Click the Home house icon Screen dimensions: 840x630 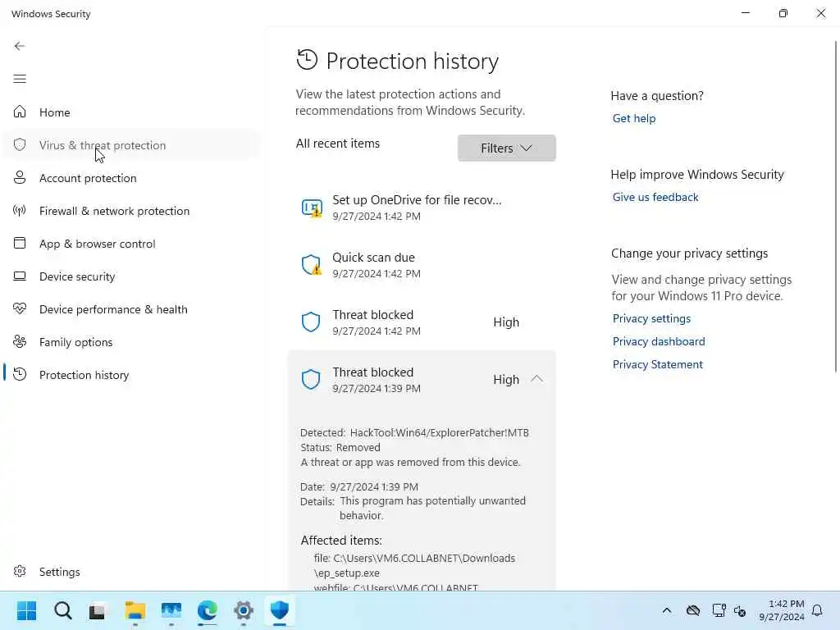20,112
